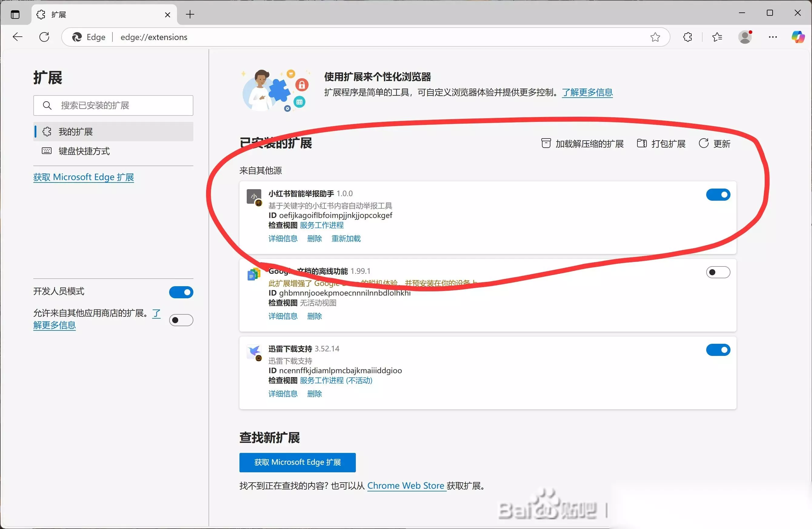Click the Google 文档的离线功能 extension icon

(254, 275)
